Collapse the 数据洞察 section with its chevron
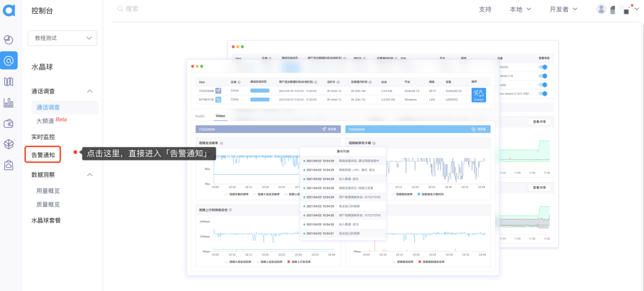The height and width of the screenshot is (291, 644). (x=90, y=175)
